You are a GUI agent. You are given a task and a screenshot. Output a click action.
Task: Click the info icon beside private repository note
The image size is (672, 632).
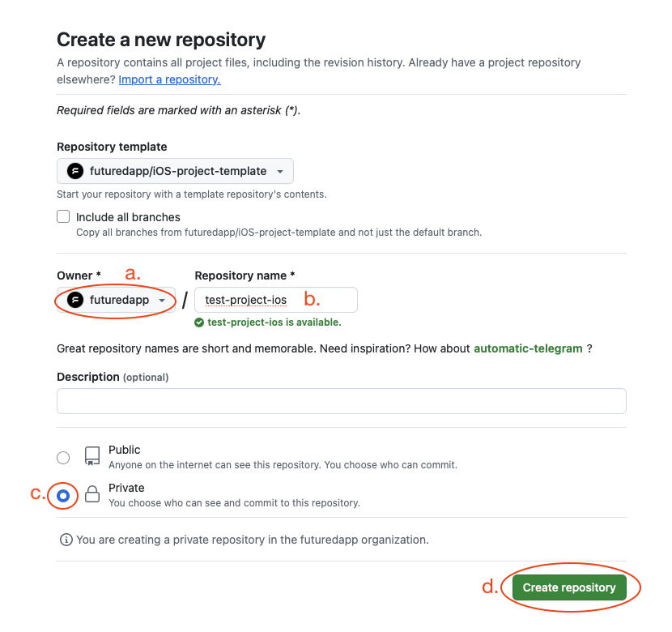(66, 540)
